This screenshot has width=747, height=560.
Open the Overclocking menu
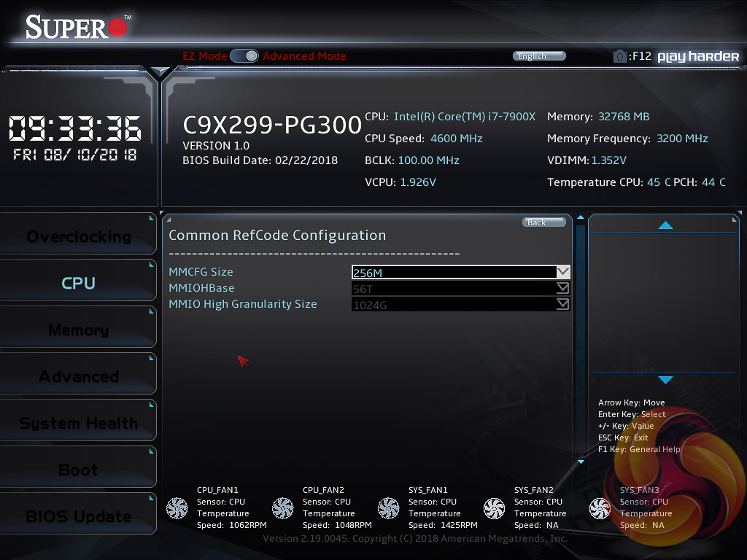coord(78,236)
